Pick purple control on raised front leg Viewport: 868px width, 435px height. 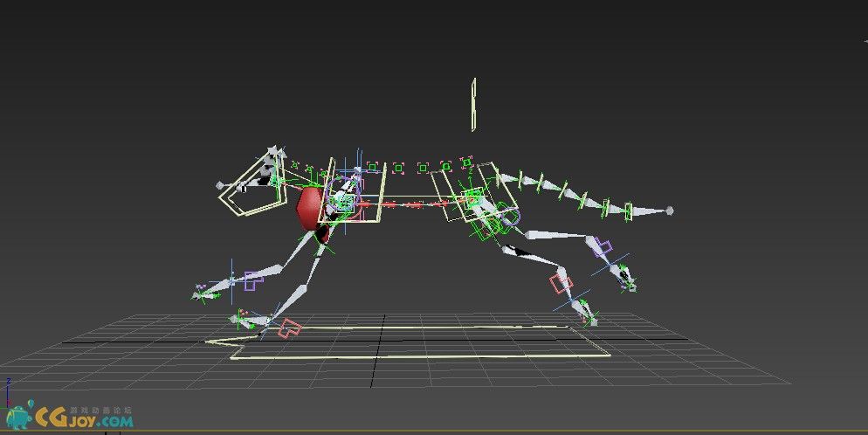pos(253,280)
